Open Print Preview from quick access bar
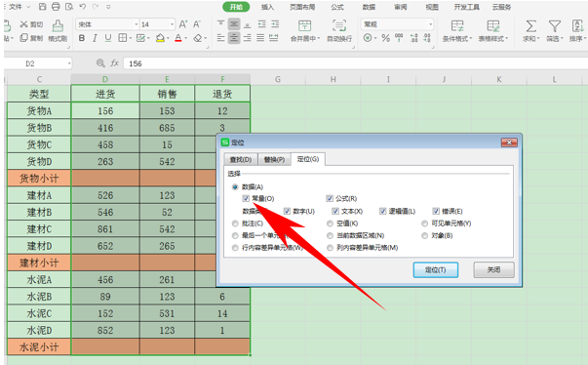The width and height of the screenshot is (588, 365). [69, 7]
